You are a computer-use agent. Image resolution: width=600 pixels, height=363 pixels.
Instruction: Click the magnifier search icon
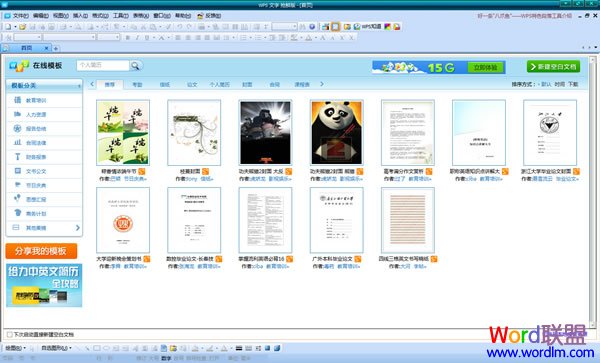click(x=135, y=66)
